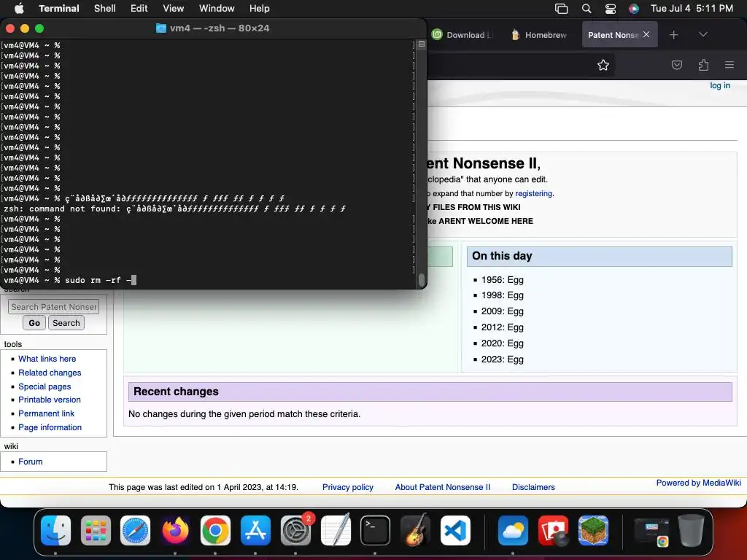
Task: Click '2023: Egg' list entry
Action: pos(502,359)
